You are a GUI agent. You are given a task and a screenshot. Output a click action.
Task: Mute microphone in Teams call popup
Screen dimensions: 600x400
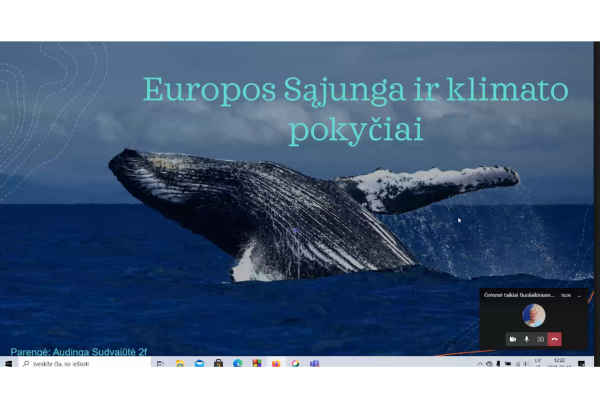click(x=527, y=339)
